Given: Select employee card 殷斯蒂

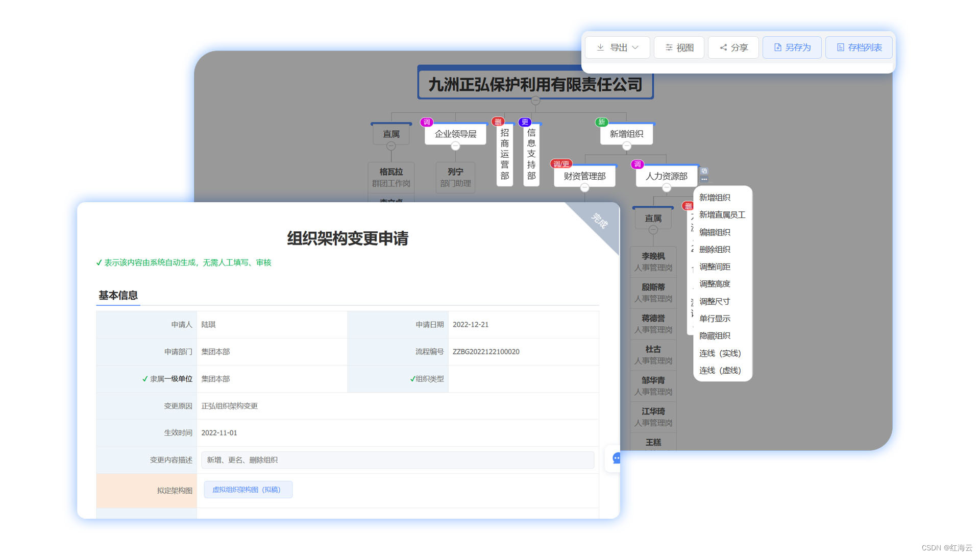Looking at the screenshot, I should [x=653, y=293].
